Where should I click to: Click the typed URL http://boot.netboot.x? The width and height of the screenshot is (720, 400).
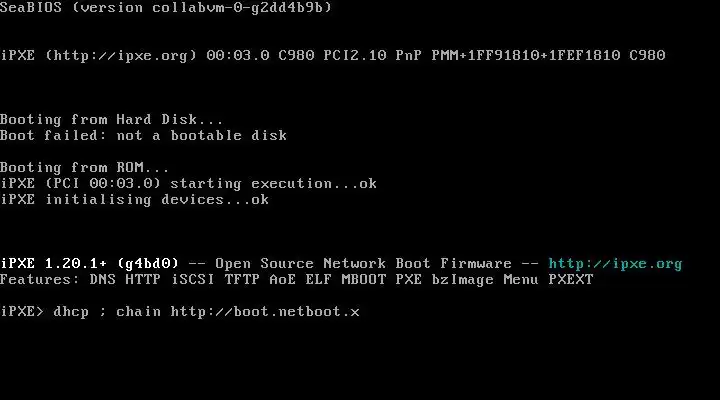[x=265, y=312]
